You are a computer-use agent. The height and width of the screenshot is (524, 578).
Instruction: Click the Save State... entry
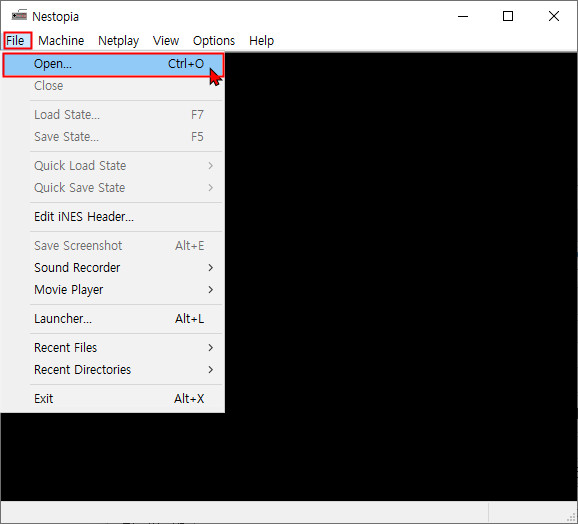coord(113,137)
